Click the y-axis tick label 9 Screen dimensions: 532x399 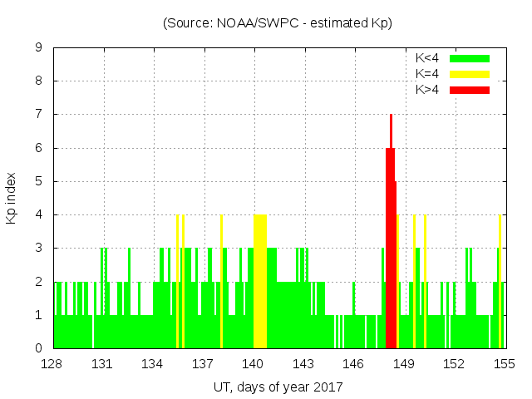click(x=38, y=48)
